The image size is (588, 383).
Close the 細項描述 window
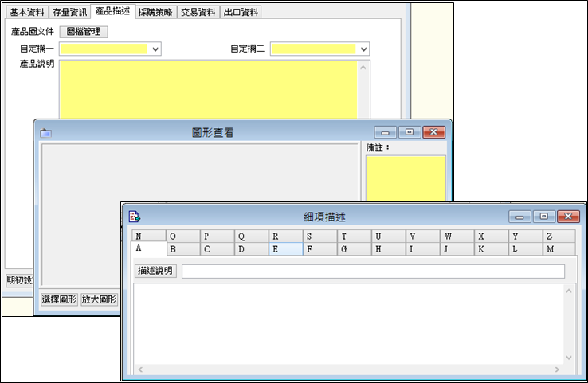[568, 217]
